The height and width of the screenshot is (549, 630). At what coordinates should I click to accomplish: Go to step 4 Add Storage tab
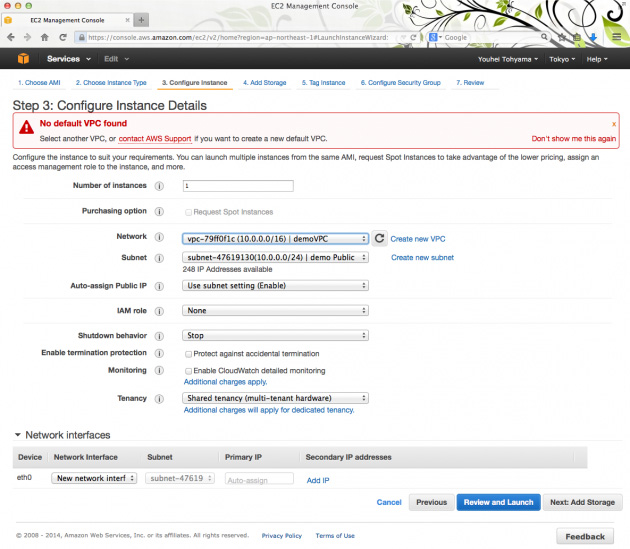click(264, 82)
